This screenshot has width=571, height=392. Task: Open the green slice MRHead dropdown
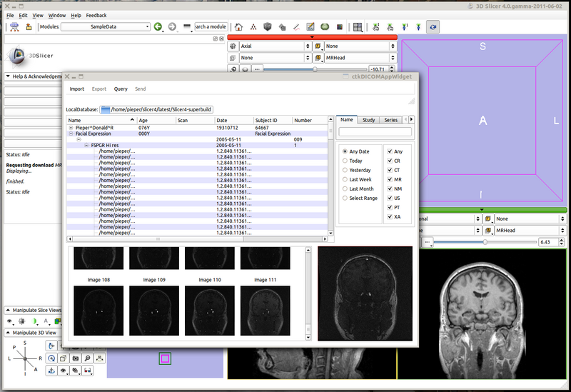tap(530, 230)
